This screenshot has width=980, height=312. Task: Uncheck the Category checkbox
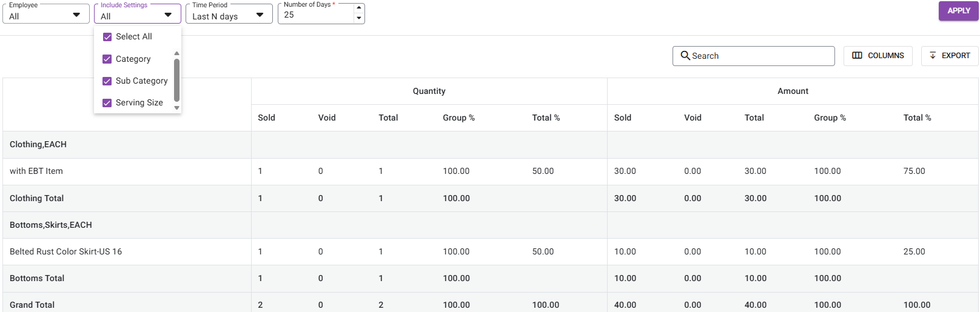click(107, 59)
